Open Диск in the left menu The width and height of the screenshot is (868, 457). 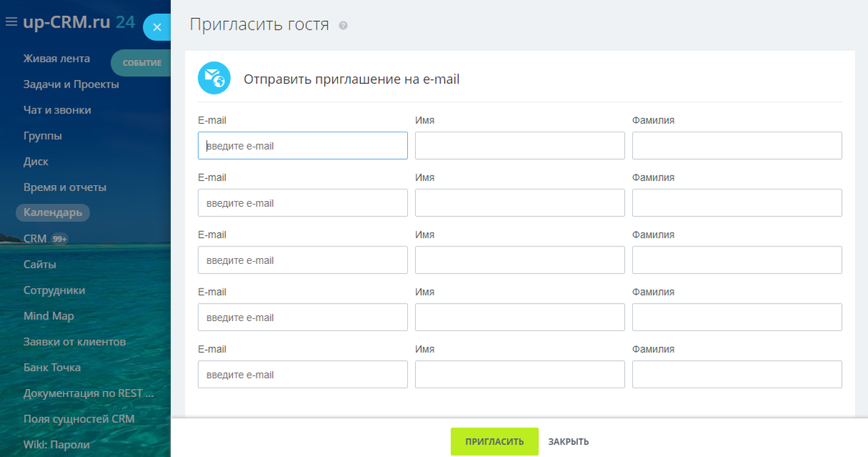(36, 161)
